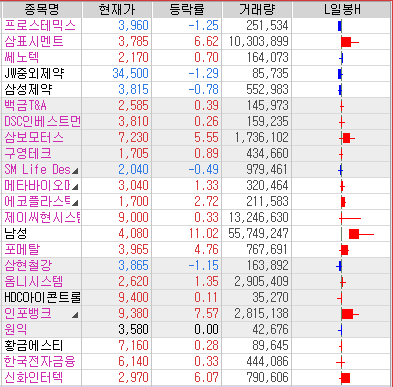Select stock 백금T&A

pyautogui.click(x=25, y=106)
